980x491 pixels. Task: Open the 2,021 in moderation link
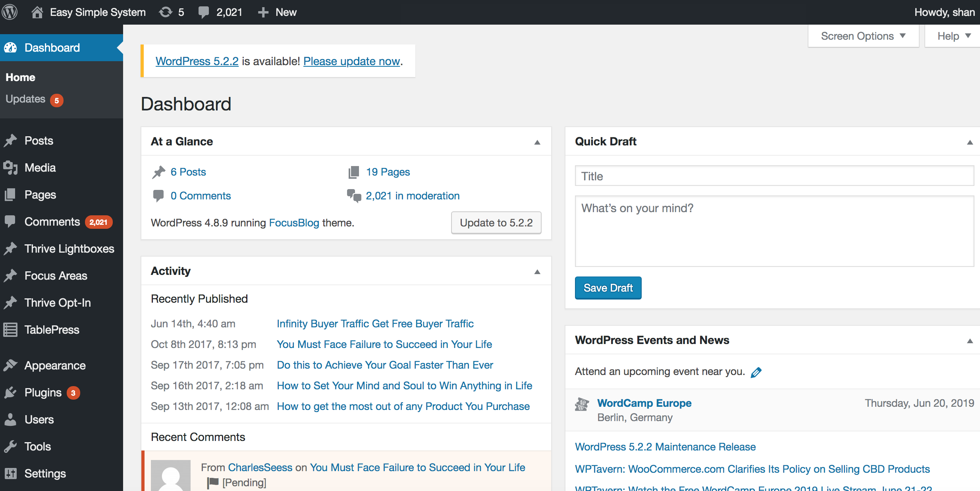413,196
